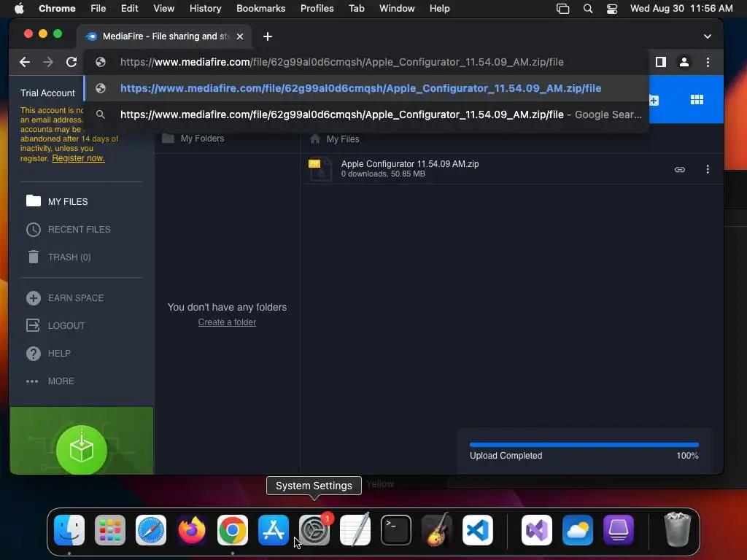Open Finder from the Dock
Image resolution: width=747 pixels, height=560 pixels.
tap(69, 530)
